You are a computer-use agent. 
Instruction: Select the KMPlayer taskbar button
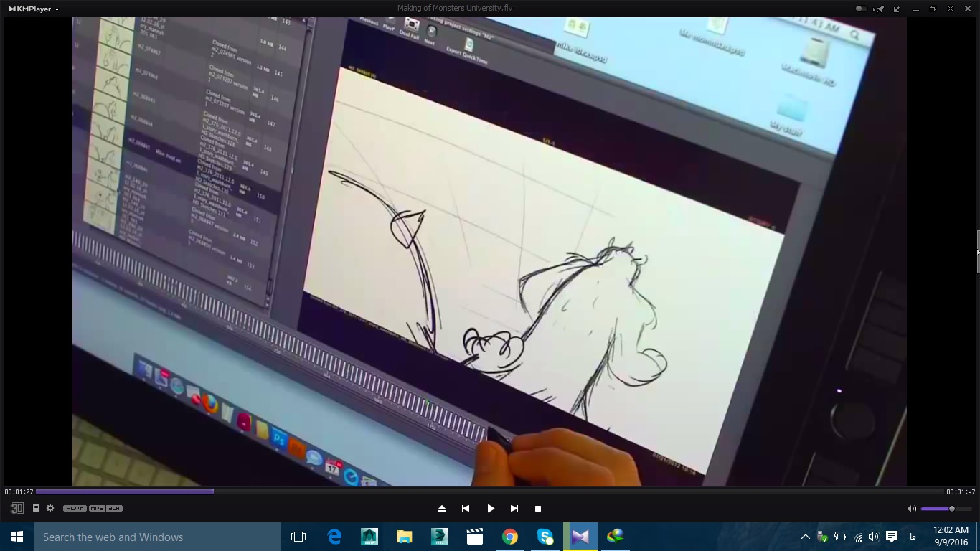(580, 537)
